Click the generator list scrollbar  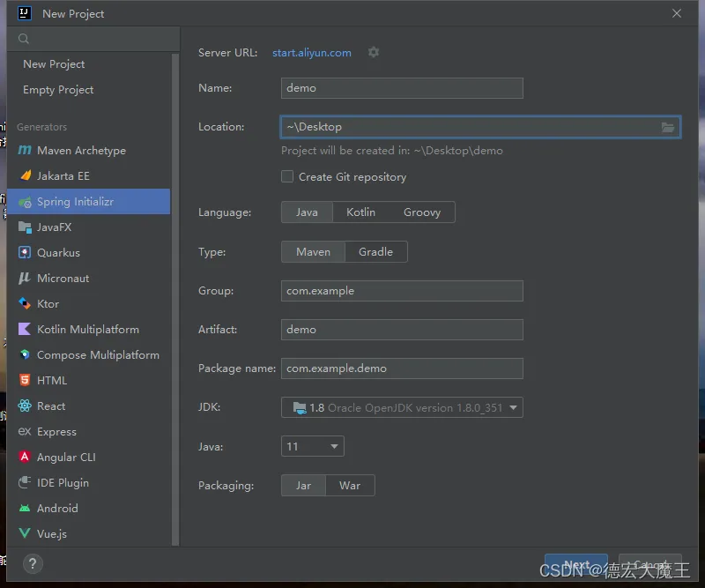pos(175,300)
